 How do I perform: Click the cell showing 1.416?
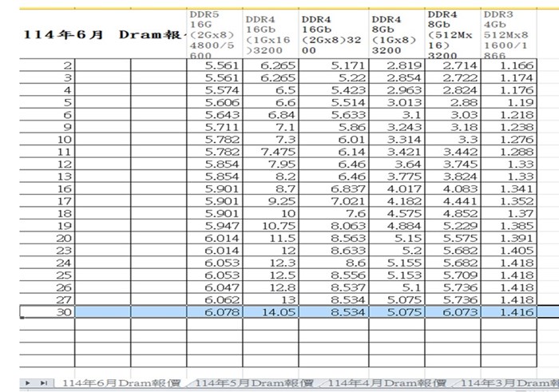point(509,314)
